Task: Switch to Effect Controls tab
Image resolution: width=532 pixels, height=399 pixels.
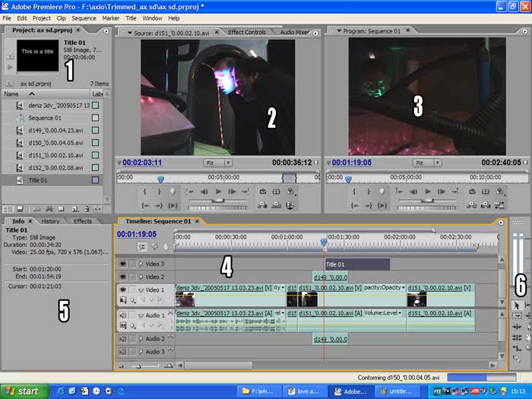Action: point(247,32)
